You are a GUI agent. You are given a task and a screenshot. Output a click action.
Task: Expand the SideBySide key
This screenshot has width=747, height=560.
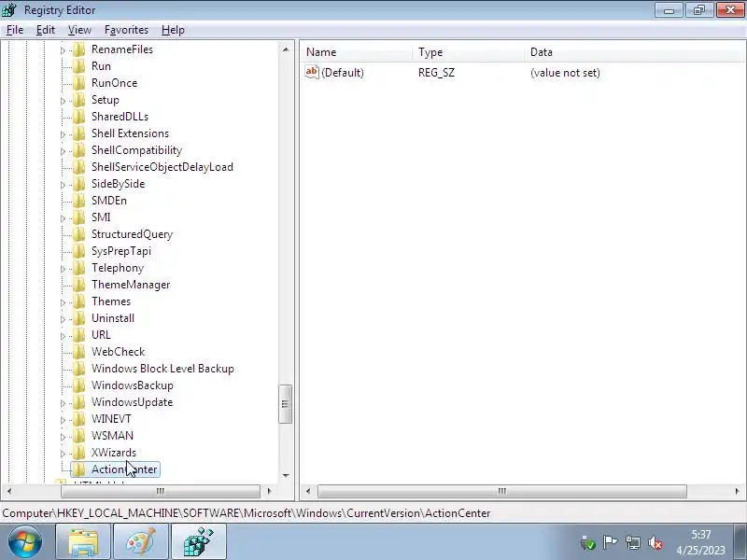click(x=63, y=184)
